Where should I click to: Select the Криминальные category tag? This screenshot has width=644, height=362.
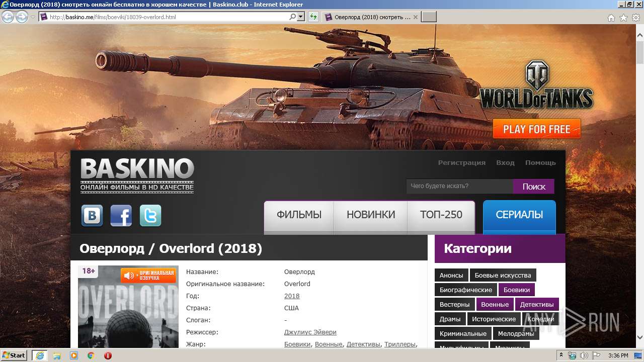[x=463, y=334]
